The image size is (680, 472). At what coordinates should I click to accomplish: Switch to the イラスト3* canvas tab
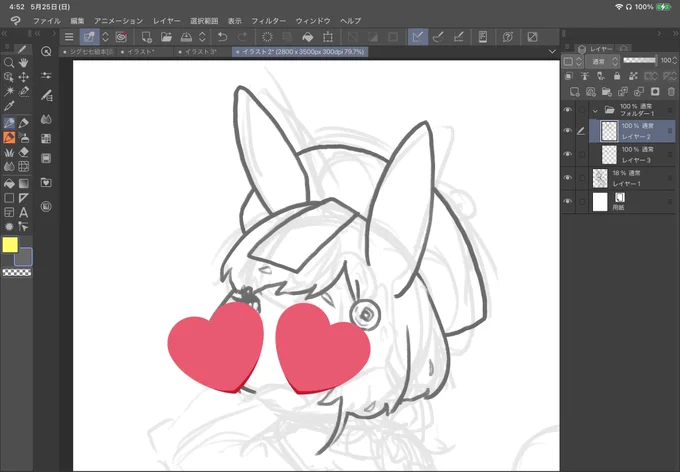pos(200,52)
